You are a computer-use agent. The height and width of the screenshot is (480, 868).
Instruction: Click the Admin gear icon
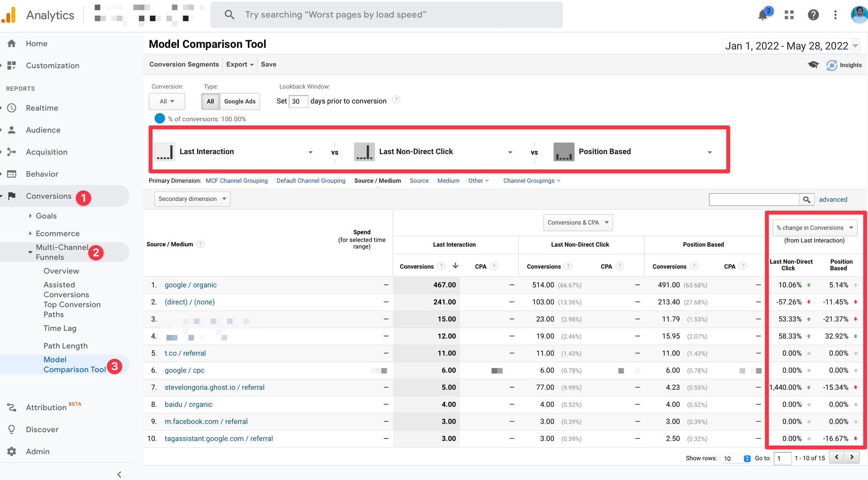[x=12, y=451]
